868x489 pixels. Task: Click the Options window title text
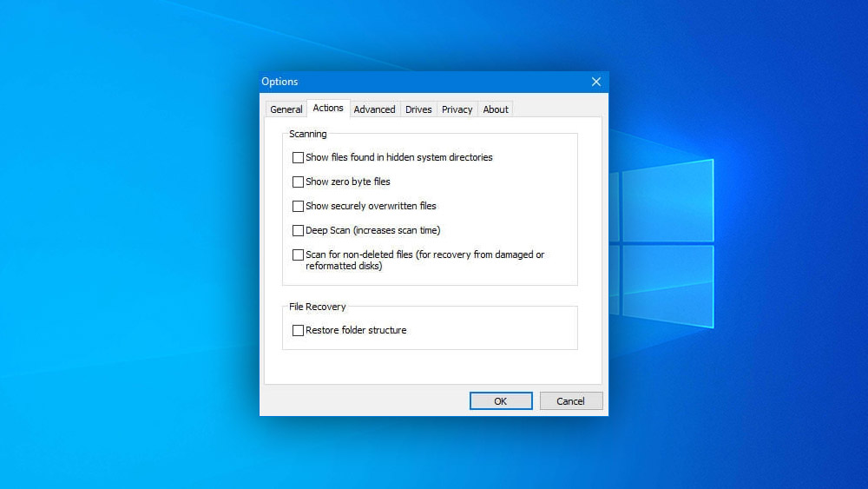[x=279, y=82]
